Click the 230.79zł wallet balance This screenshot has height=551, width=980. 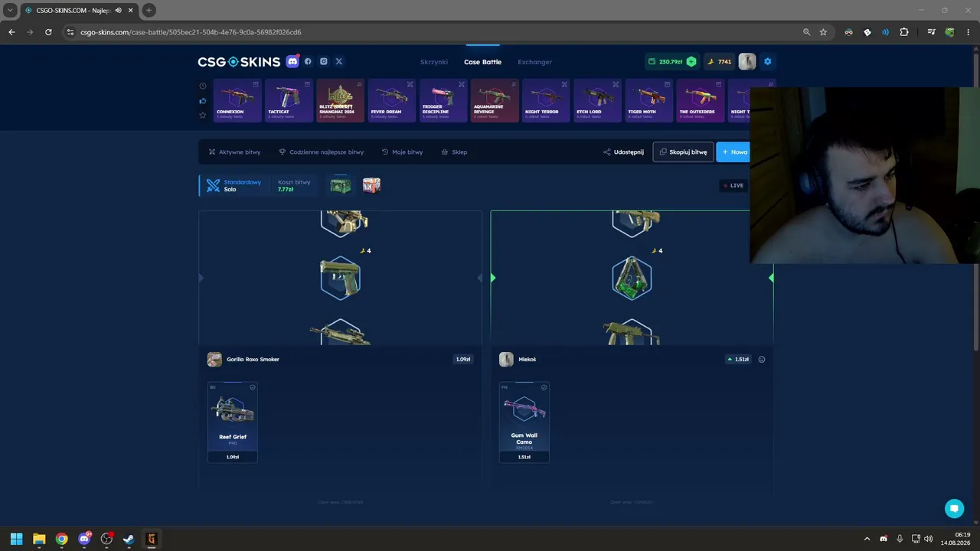[665, 62]
